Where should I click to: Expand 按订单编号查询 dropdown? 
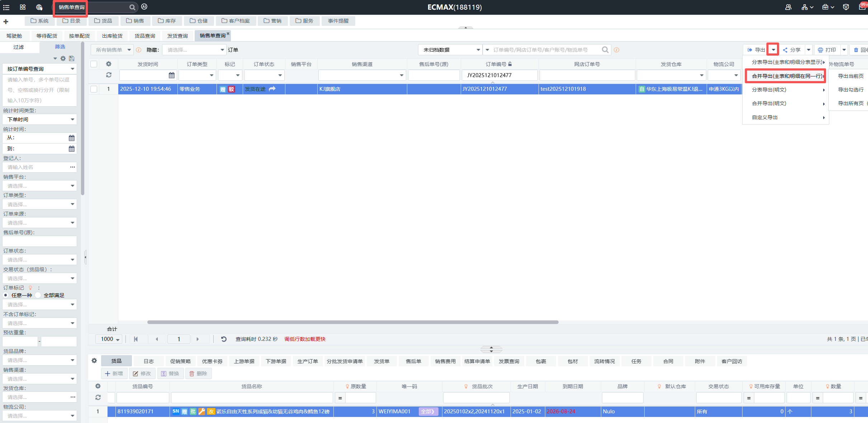point(39,69)
